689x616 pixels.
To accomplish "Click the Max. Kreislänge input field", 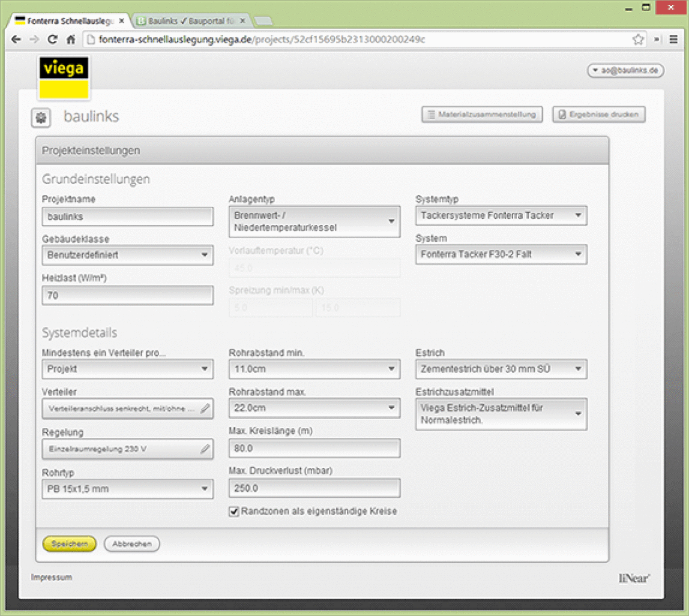I will [314, 448].
